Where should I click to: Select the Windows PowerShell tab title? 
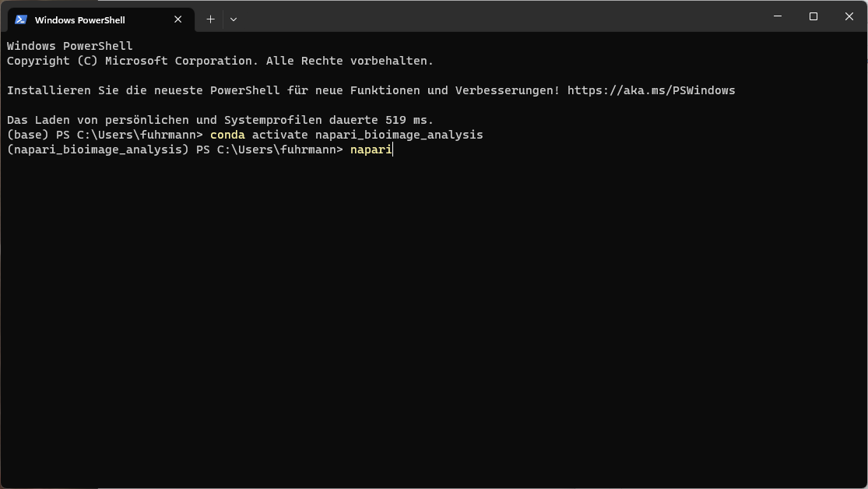tap(79, 20)
